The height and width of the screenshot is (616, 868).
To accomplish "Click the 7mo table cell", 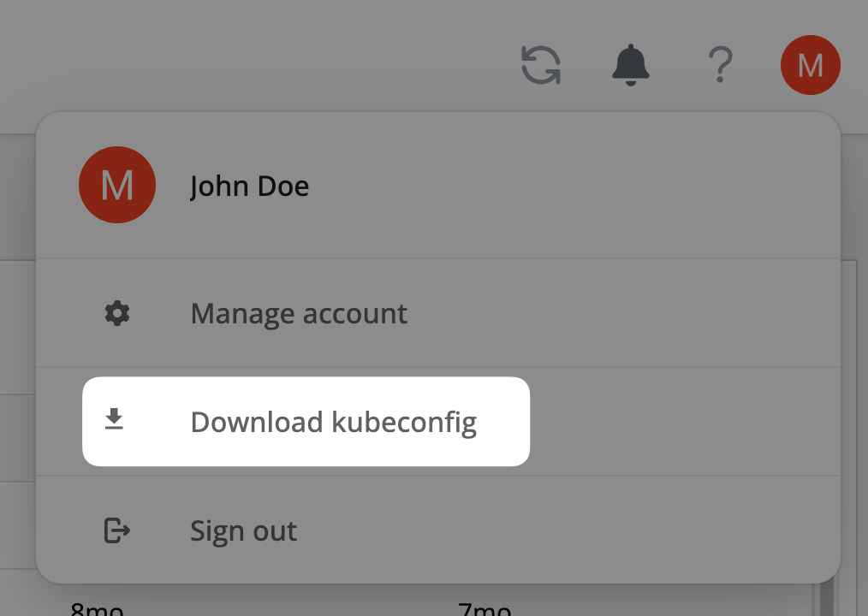I will 485,609.
